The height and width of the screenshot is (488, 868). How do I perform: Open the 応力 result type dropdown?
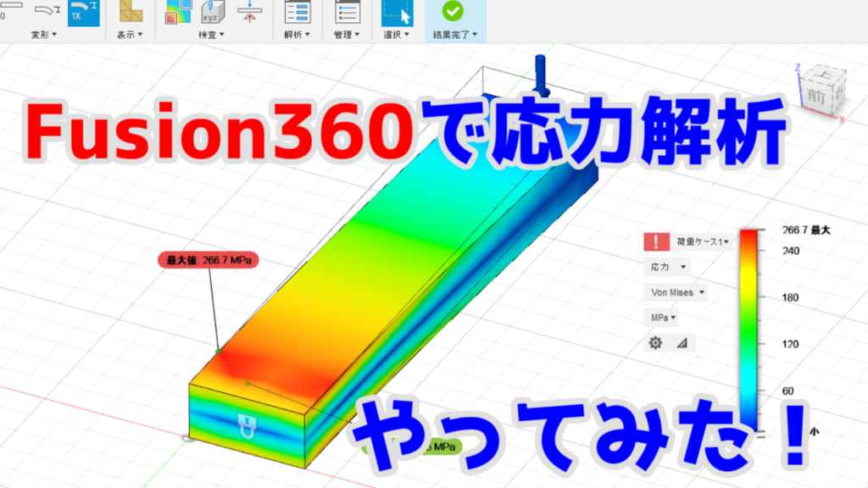click(x=668, y=267)
